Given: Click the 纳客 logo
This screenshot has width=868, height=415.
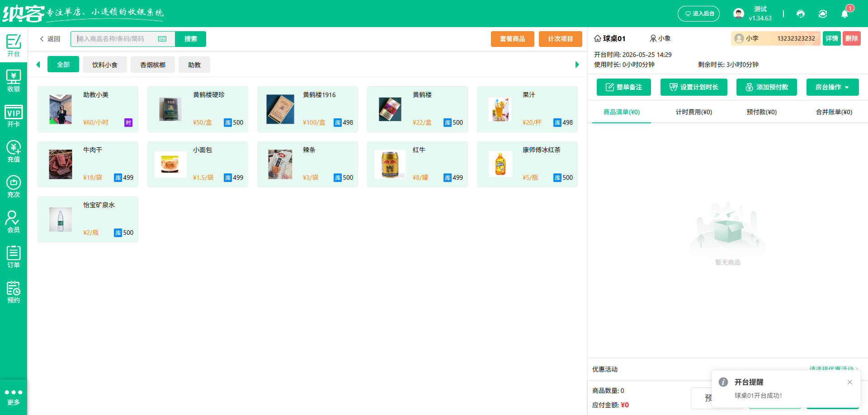Looking at the screenshot, I should (24, 14).
